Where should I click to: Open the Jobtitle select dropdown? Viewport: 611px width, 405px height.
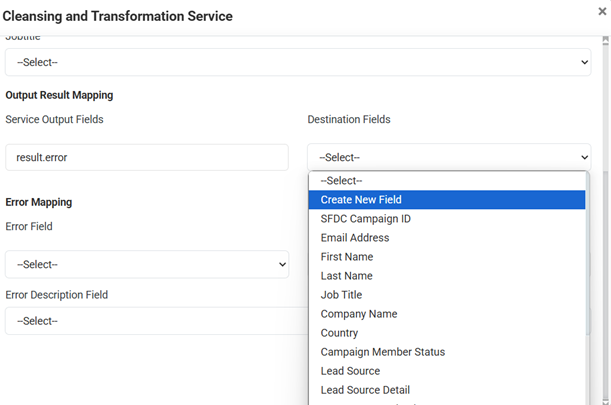point(298,62)
